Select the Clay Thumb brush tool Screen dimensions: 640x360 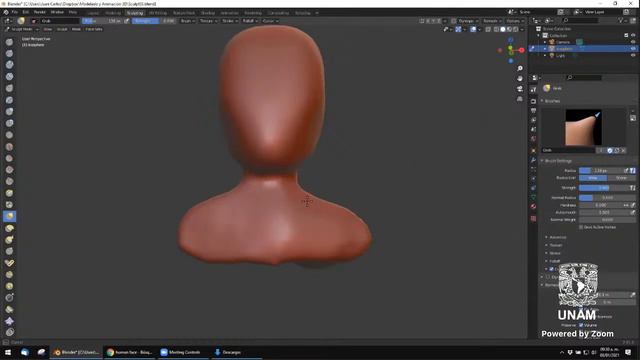9,89
